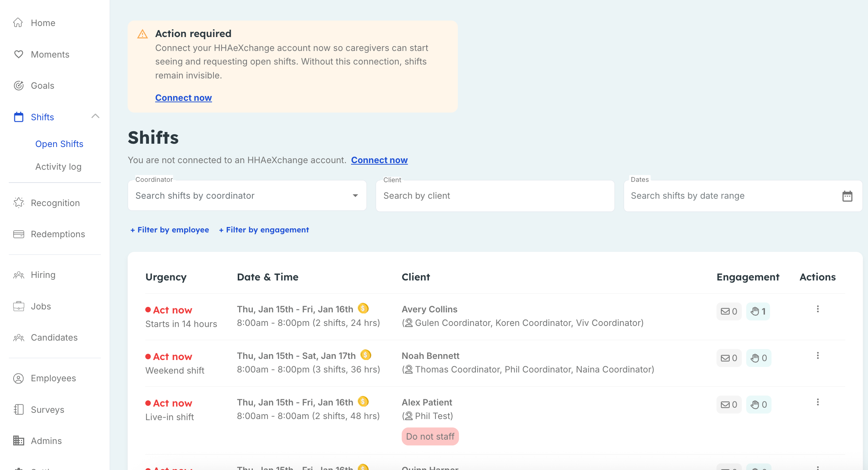Screen dimensions: 868x470
Task: Click the coin icon on Alex Patient shift
Action: 363,401
